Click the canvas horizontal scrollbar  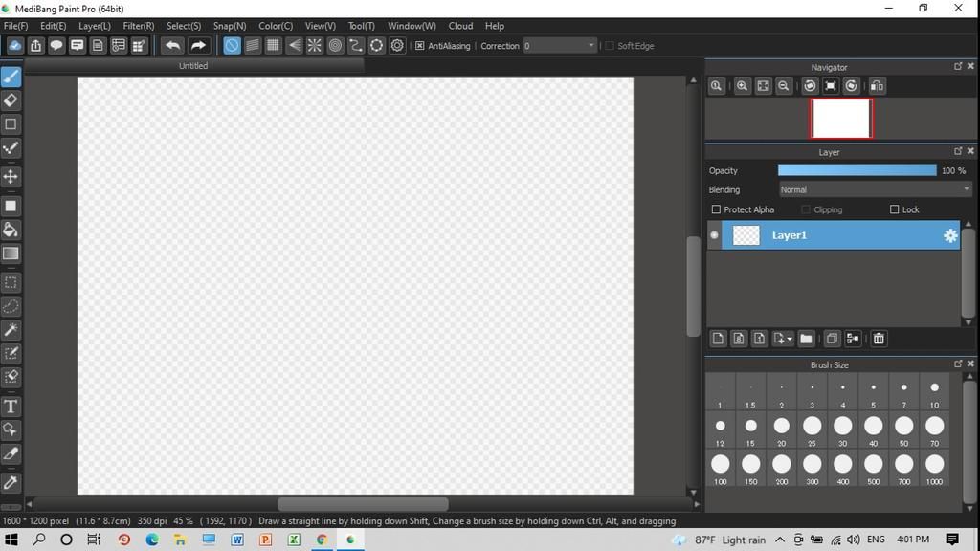363,503
